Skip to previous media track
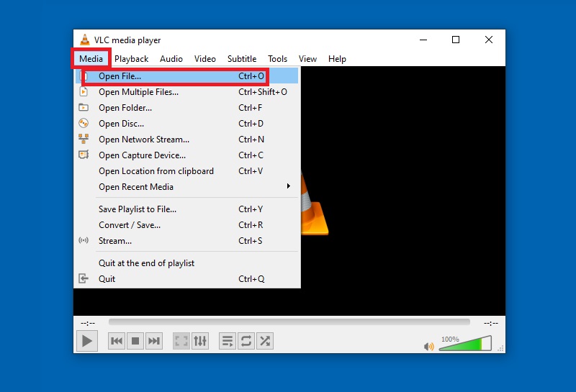Viewport: 576px width, 392px height. 117,341
